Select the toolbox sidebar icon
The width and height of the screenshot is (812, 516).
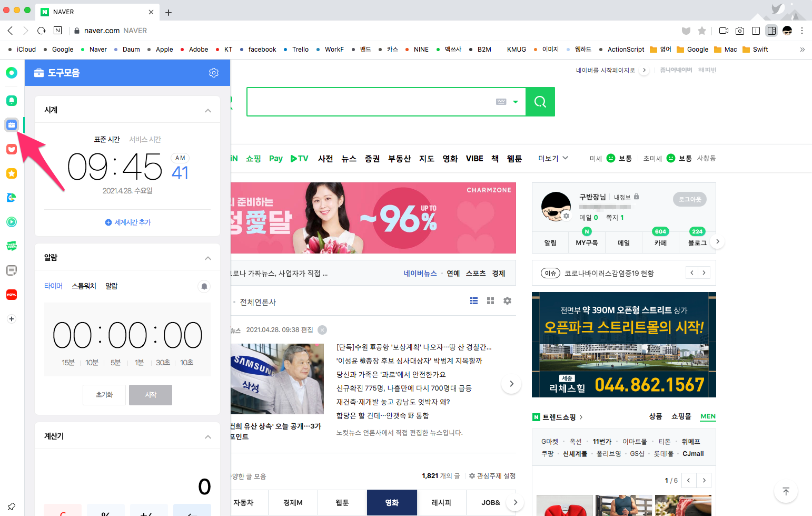pyautogui.click(x=12, y=125)
